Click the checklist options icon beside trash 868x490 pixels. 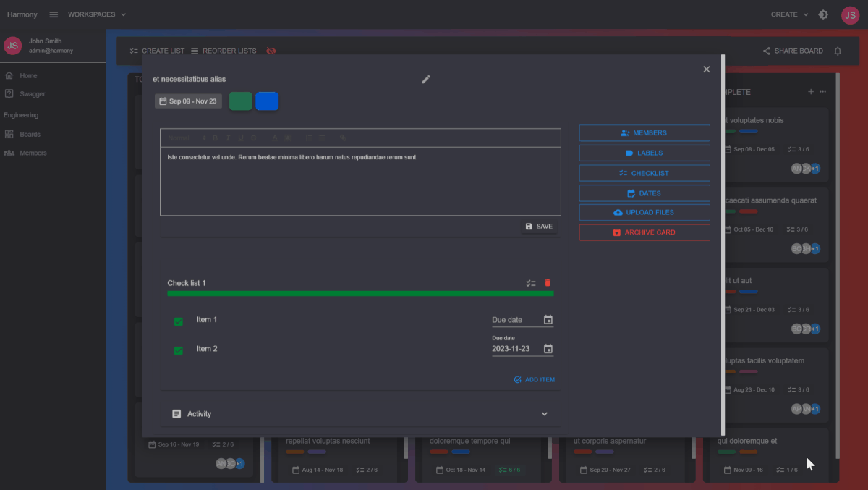click(x=531, y=283)
